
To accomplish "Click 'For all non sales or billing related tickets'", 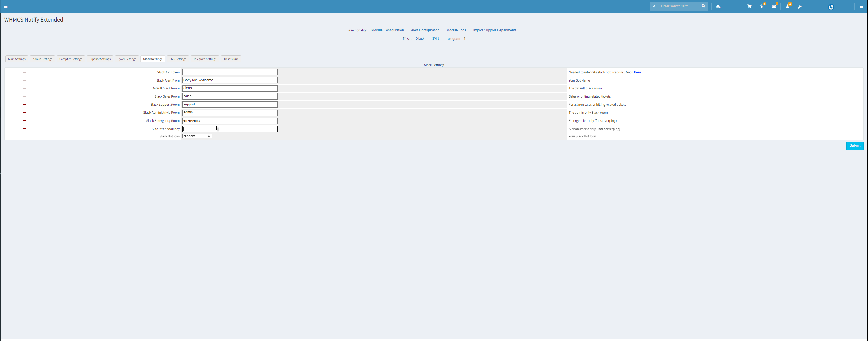I will [x=597, y=105].
